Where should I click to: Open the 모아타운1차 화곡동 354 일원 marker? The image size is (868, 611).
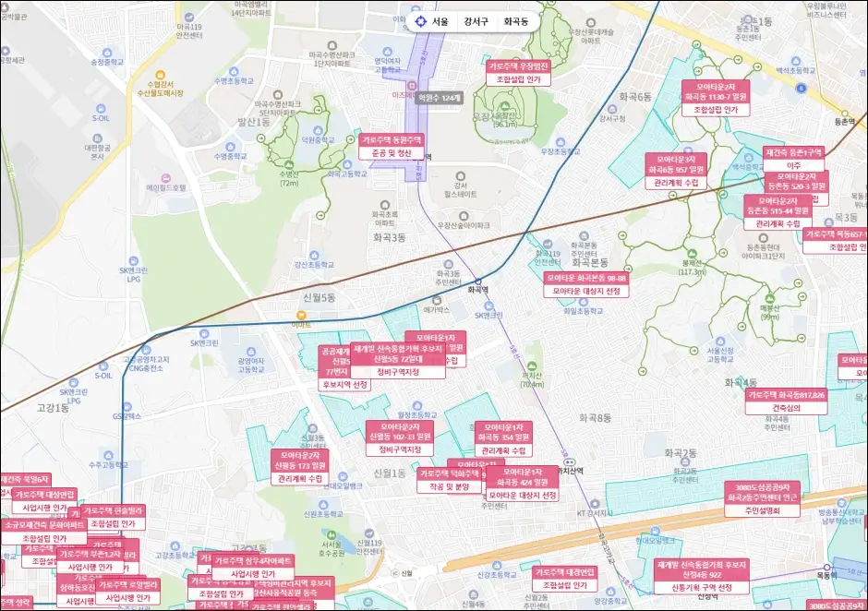[503, 439]
